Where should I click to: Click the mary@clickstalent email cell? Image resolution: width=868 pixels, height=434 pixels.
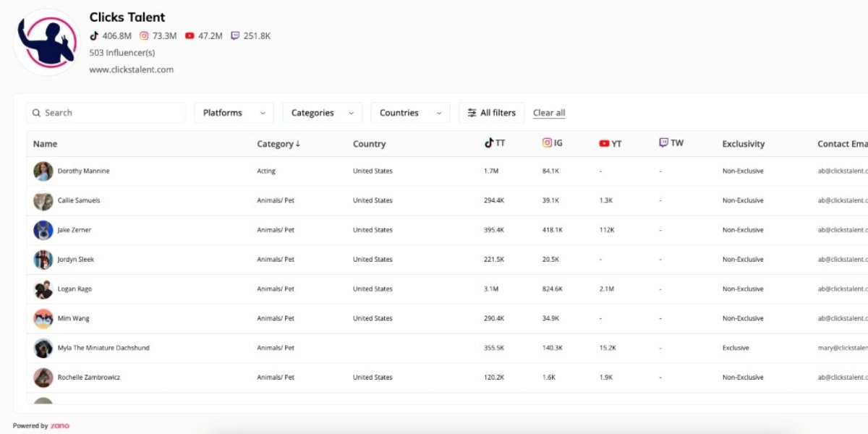(x=843, y=348)
